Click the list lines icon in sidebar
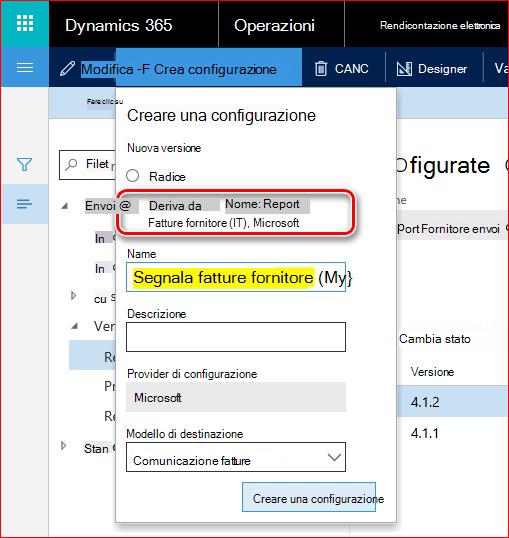 [24, 204]
